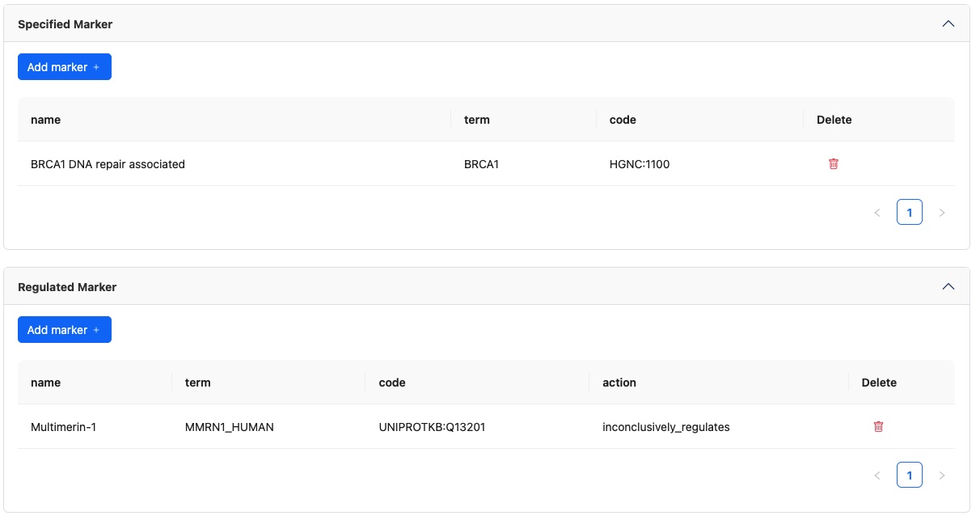Click the BRCA1 term cell
The image size is (980, 520).
click(524, 164)
